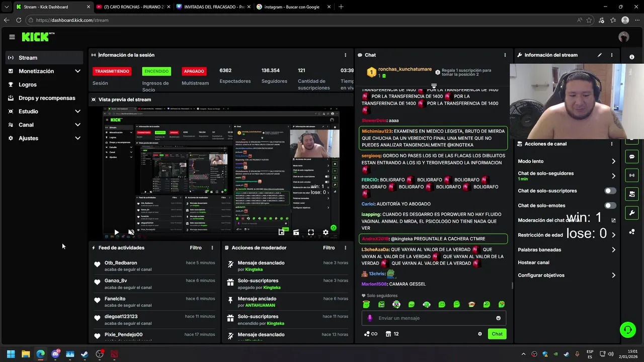Open Feed de actividades three-dot options
Screen dimensions: 644x362
[212, 248]
